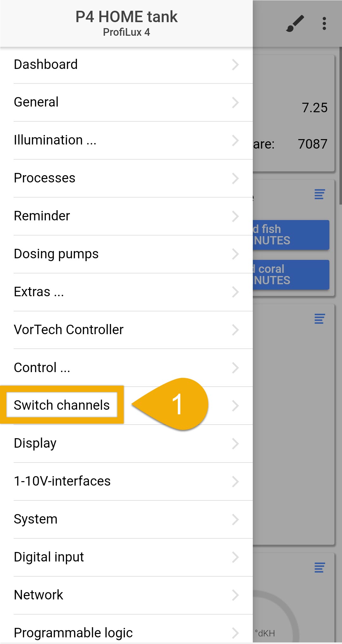Click chevron next to Dashboard
Viewport: 342px width, 644px height.
pos(235,64)
